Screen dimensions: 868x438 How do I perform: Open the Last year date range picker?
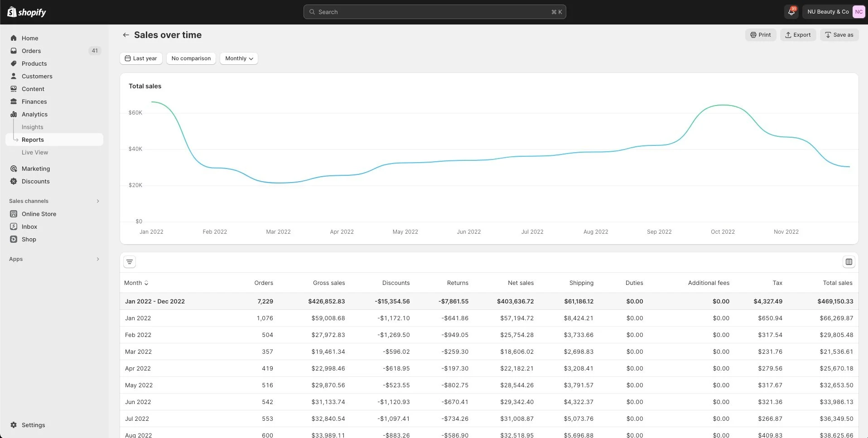coord(141,58)
